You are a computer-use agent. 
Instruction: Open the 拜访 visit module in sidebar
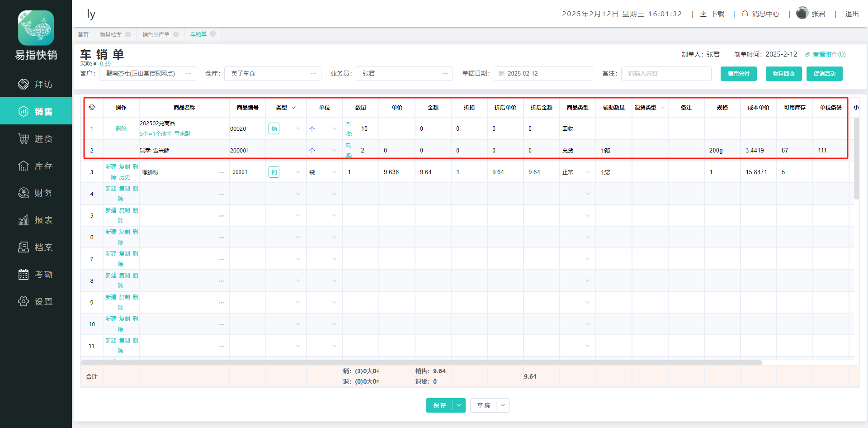[36, 84]
